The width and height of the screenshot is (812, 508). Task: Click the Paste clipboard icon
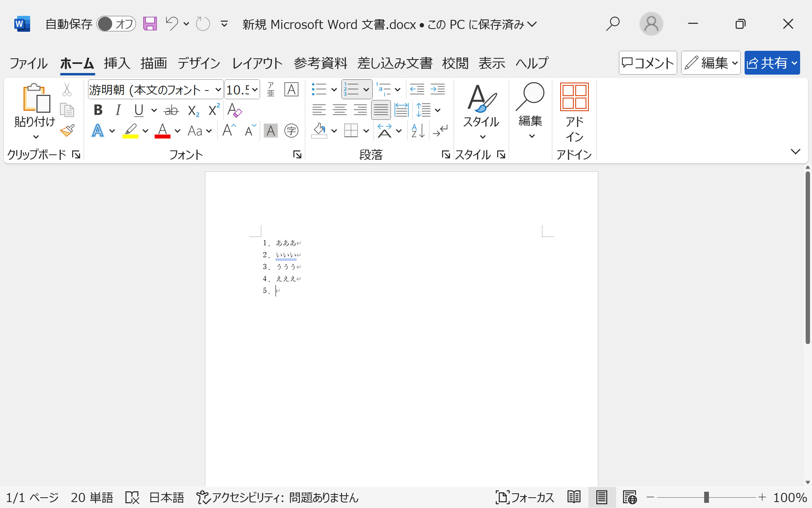(x=36, y=98)
